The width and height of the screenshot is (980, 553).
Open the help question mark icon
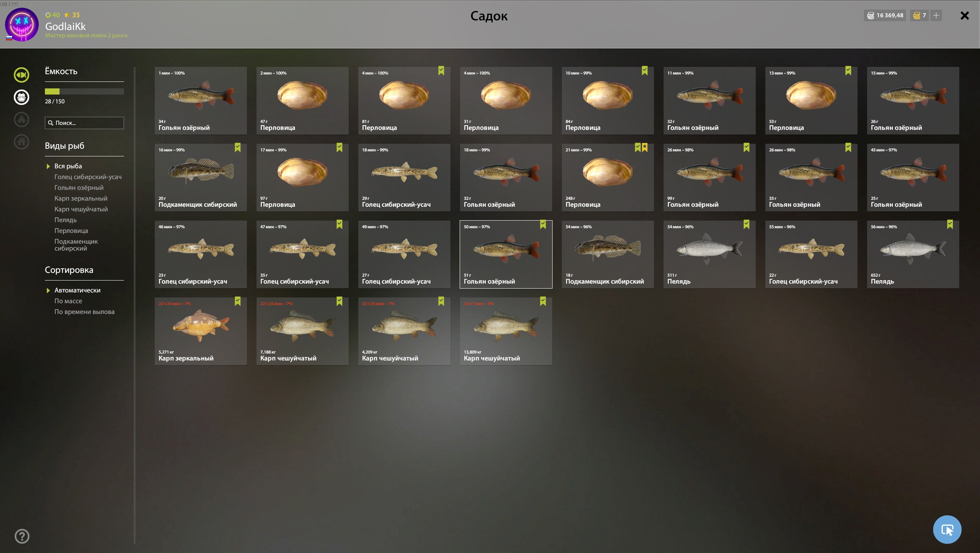tap(22, 536)
